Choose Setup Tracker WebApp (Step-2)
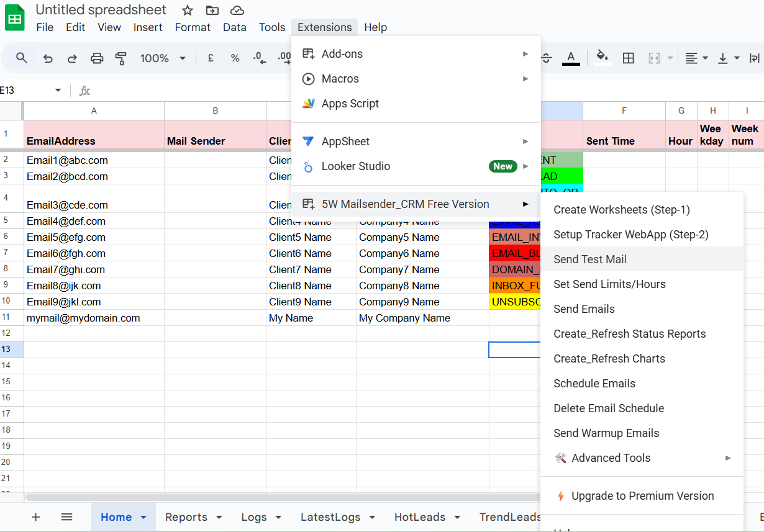 point(642,235)
